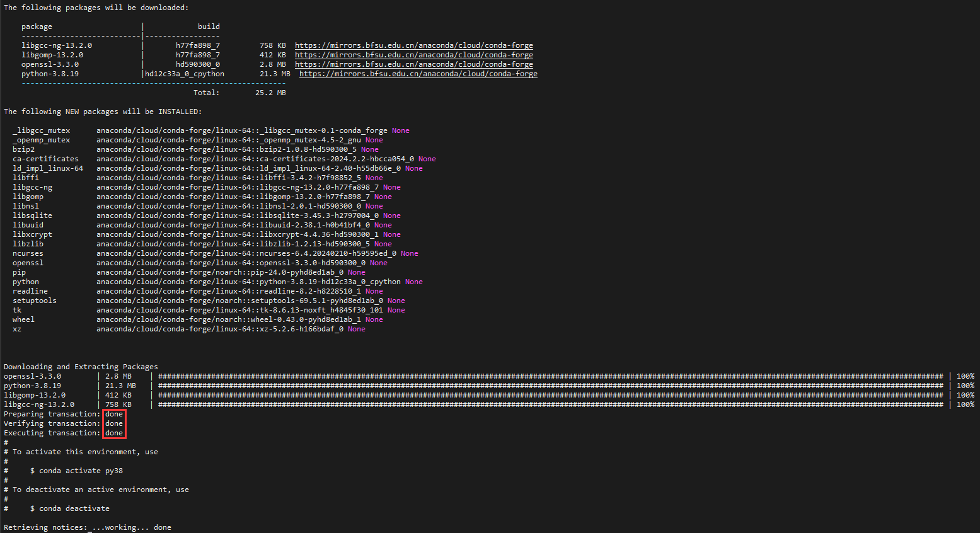Click 'libxcrypt' package name
Viewport: 980px width, 533px height.
32,234
